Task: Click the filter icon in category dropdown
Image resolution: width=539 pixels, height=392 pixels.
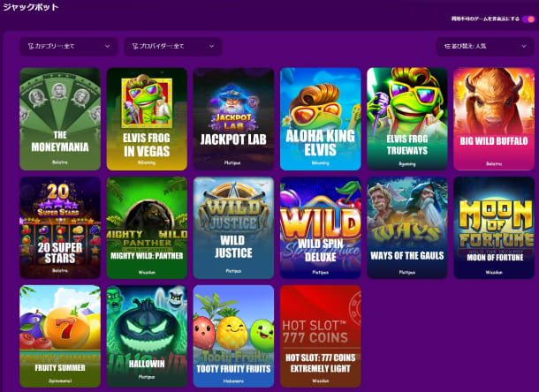Action: (x=31, y=46)
